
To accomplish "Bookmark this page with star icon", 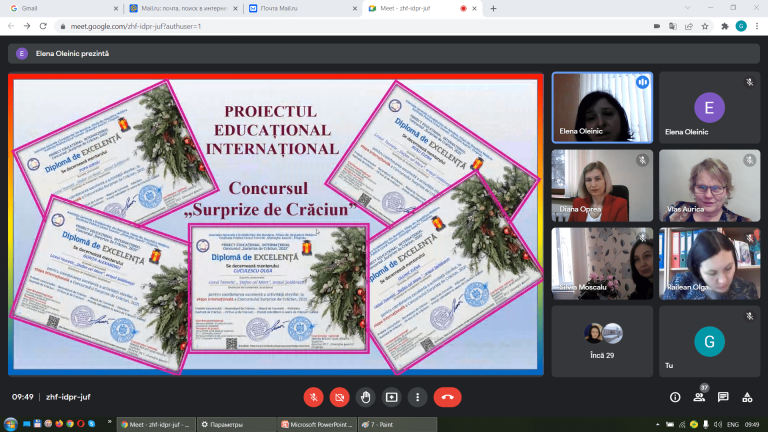I will click(x=705, y=26).
